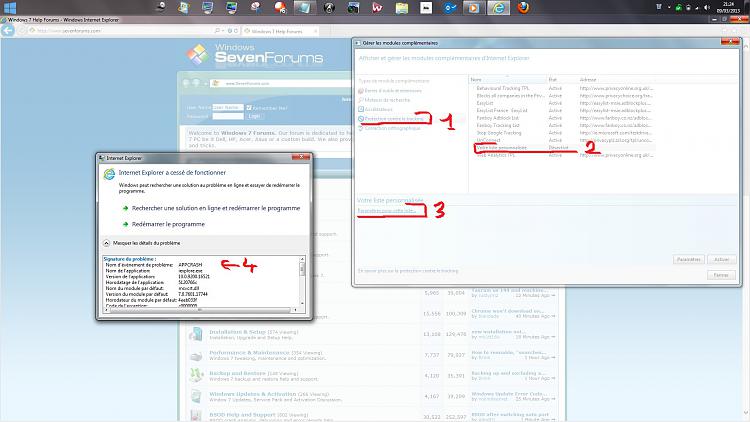Open Installation & Setup forum link

tap(237, 332)
